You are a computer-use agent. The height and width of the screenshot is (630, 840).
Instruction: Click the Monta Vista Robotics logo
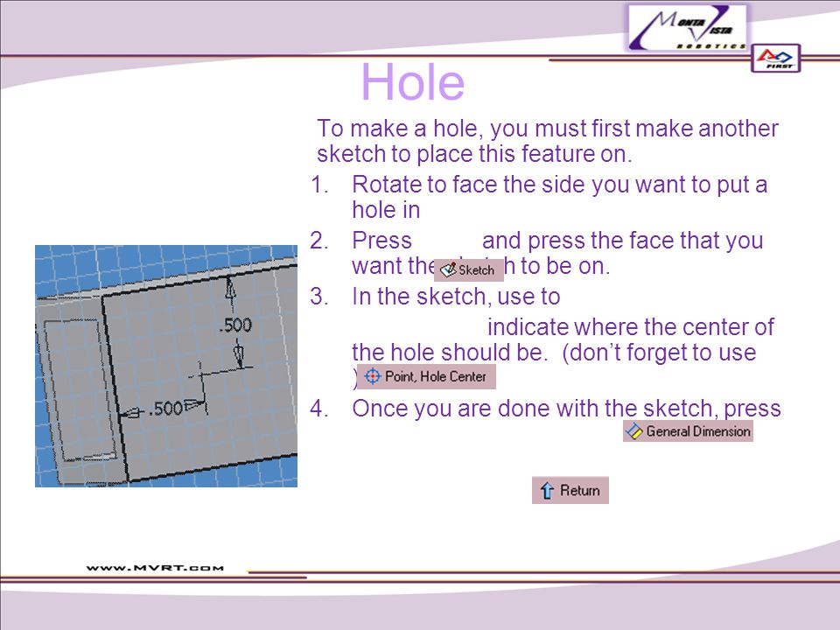click(x=688, y=28)
